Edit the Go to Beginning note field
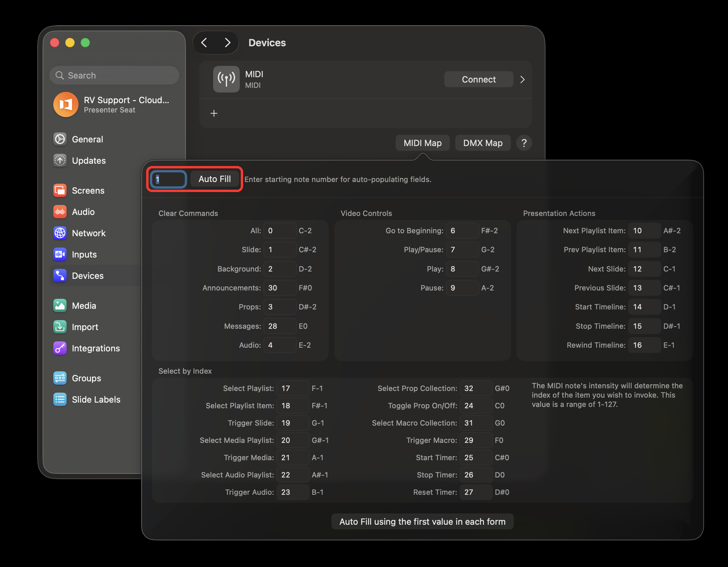This screenshot has height=567, width=728. pos(462,231)
